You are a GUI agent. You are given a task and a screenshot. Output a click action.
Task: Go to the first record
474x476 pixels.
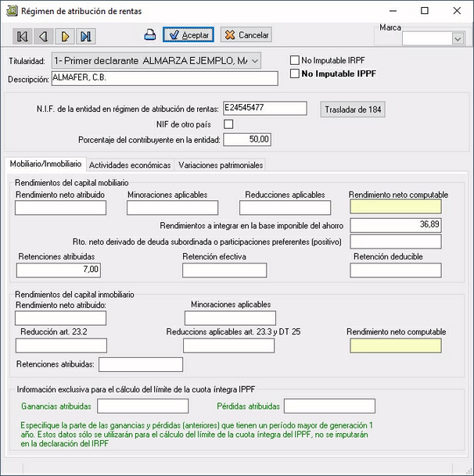point(23,37)
